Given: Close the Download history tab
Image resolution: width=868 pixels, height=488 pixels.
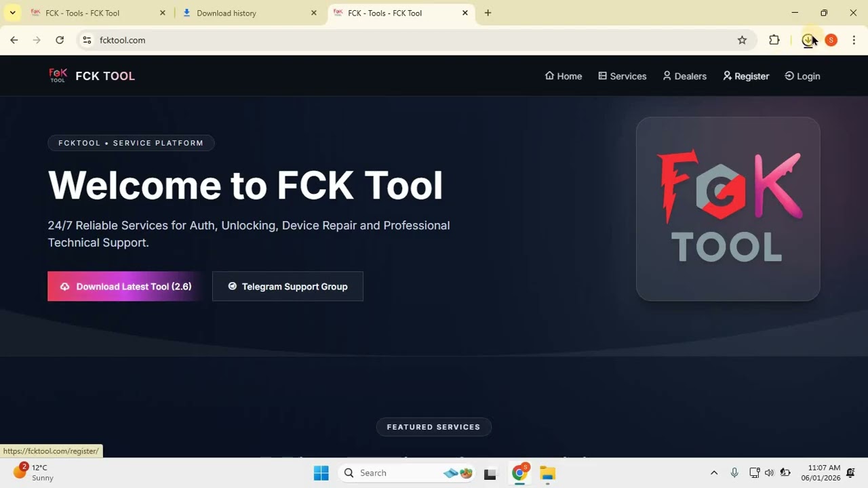Looking at the screenshot, I should point(314,13).
